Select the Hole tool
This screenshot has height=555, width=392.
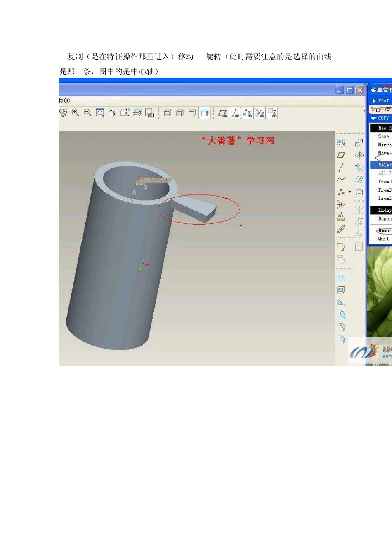(x=341, y=277)
